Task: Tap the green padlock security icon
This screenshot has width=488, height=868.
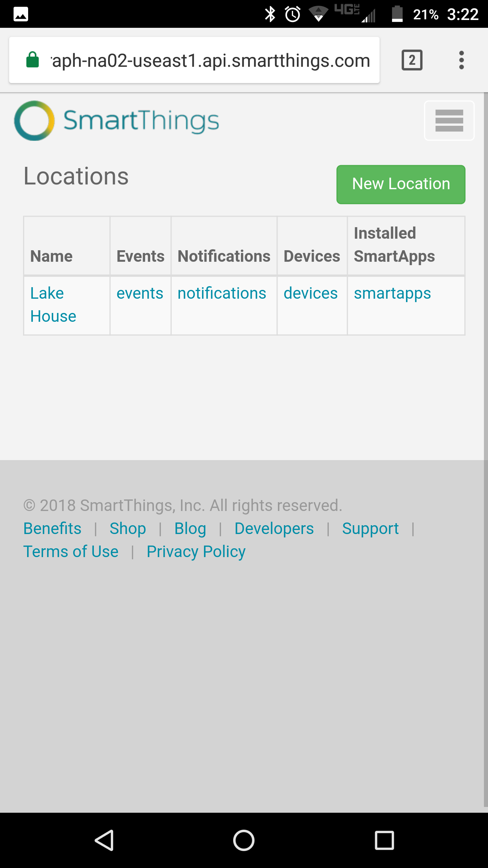Action: 33,60
